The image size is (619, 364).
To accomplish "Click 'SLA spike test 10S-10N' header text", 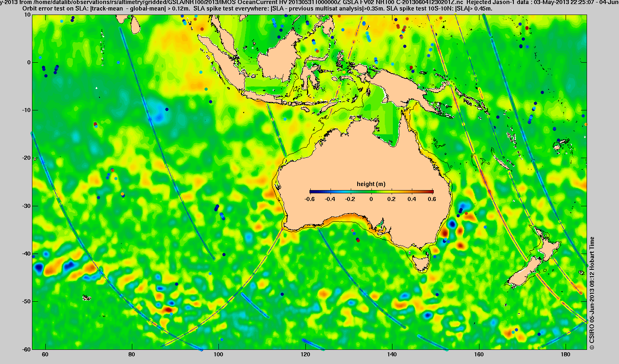I will [420, 8].
